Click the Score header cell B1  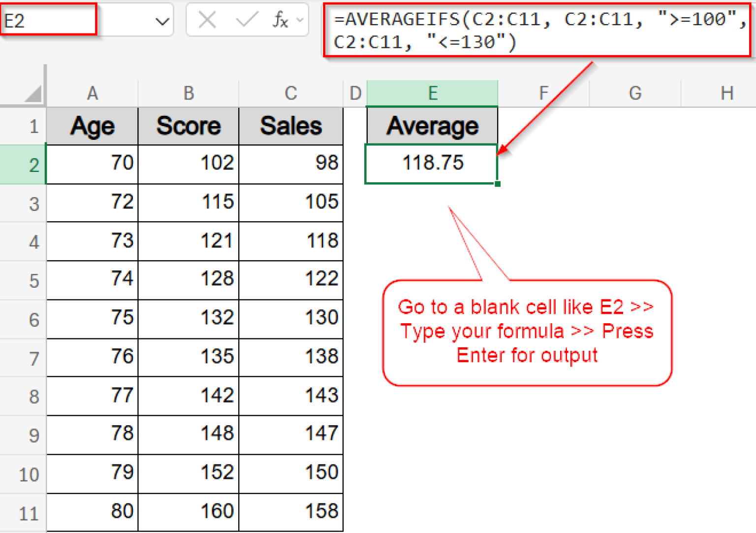188,126
